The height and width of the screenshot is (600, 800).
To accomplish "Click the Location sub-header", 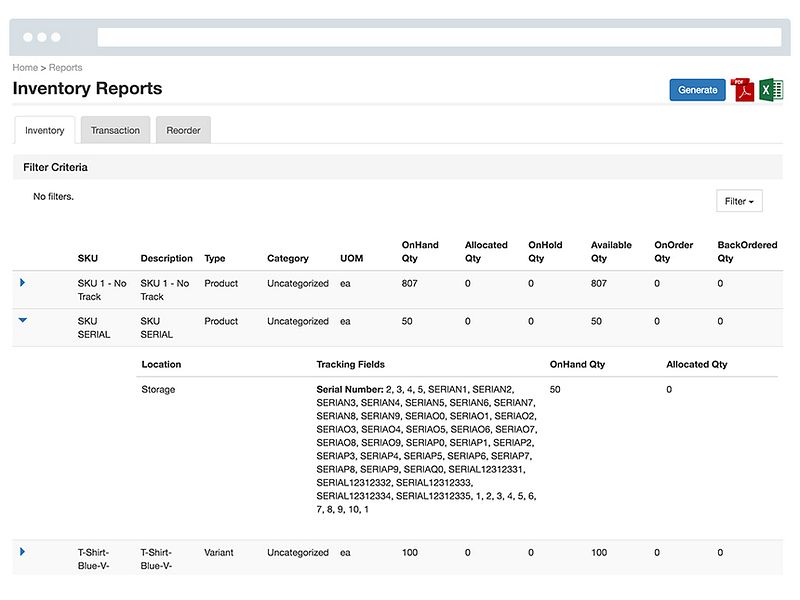I will point(161,364).
